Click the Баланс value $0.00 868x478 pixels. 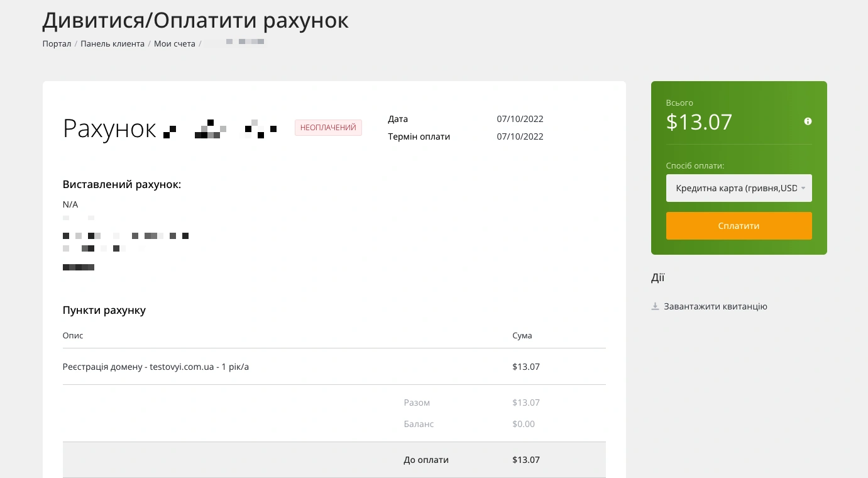tap(524, 424)
